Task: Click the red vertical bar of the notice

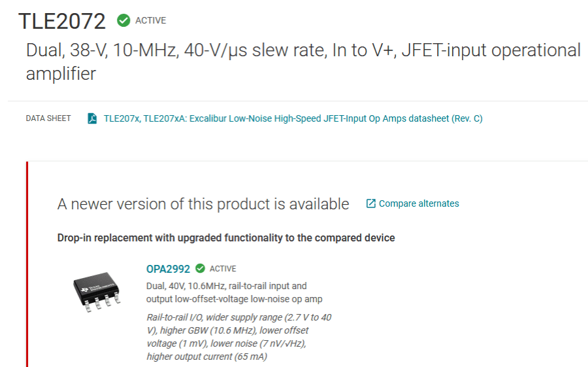Action: click(27, 264)
